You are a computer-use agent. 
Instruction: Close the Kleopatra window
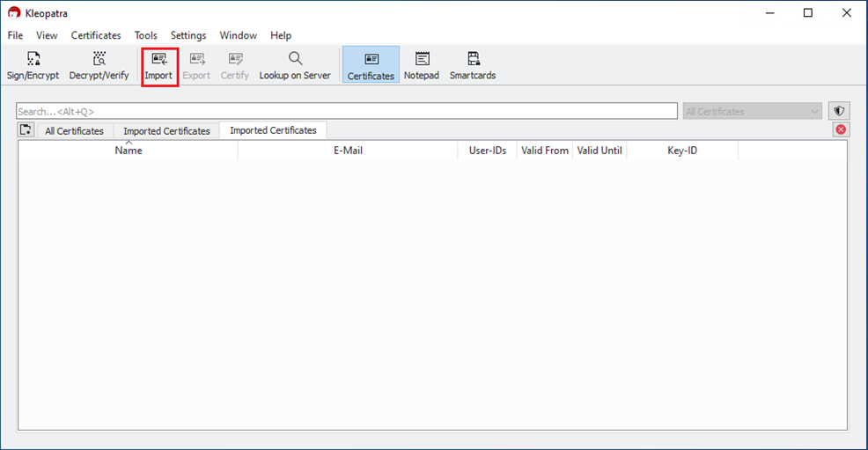click(x=846, y=12)
